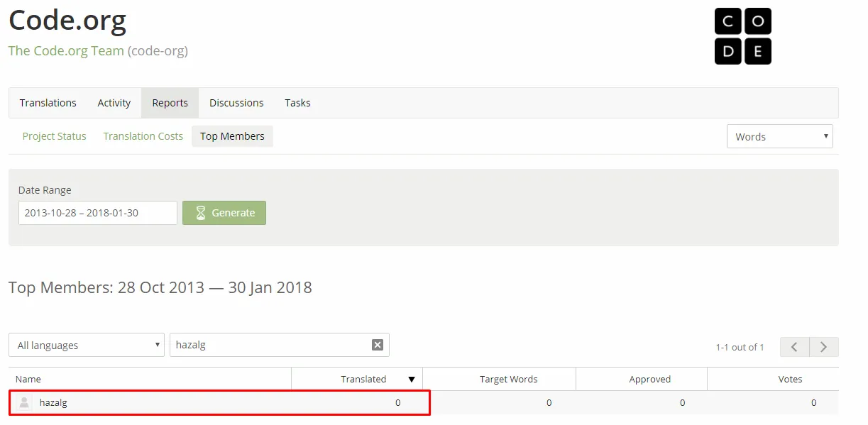
Task: Open the Activity tab
Action: click(114, 103)
